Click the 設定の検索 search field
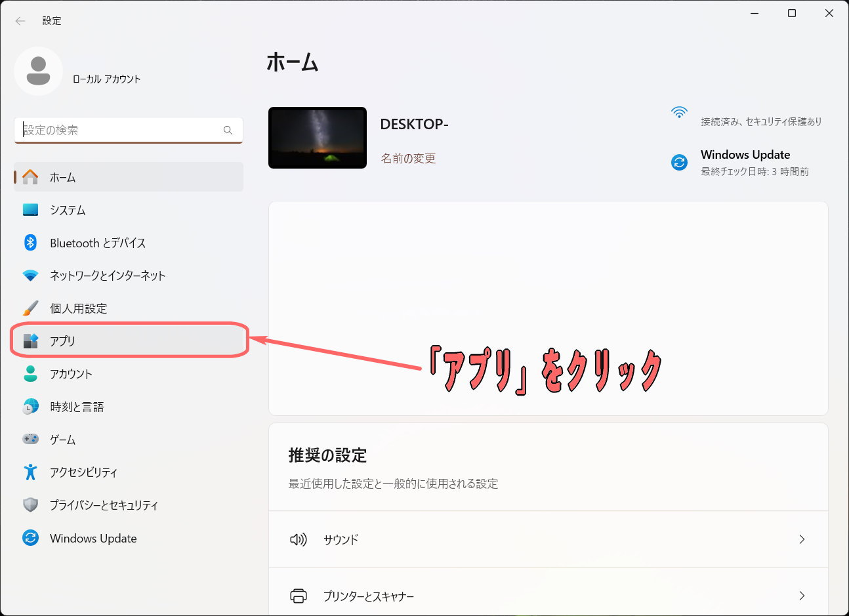 click(121, 130)
